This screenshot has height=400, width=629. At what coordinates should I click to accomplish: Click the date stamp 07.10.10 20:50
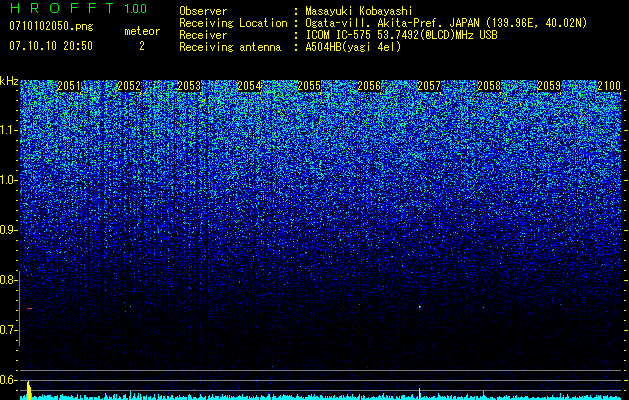pos(51,46)
